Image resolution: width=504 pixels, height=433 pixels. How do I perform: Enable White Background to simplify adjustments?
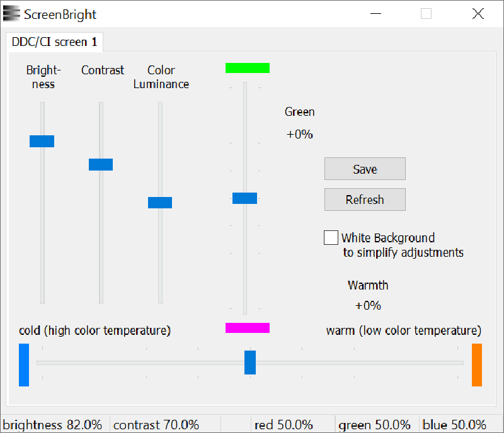[331, 237]
